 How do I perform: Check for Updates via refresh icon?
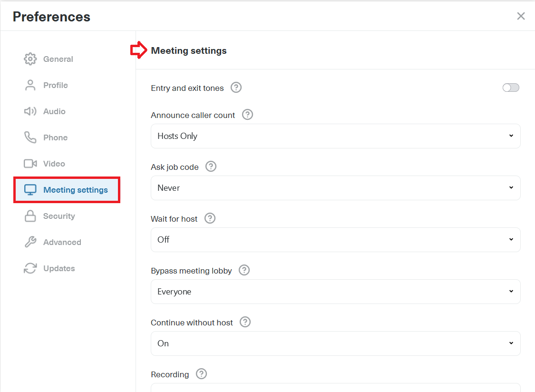coord(30,268)
